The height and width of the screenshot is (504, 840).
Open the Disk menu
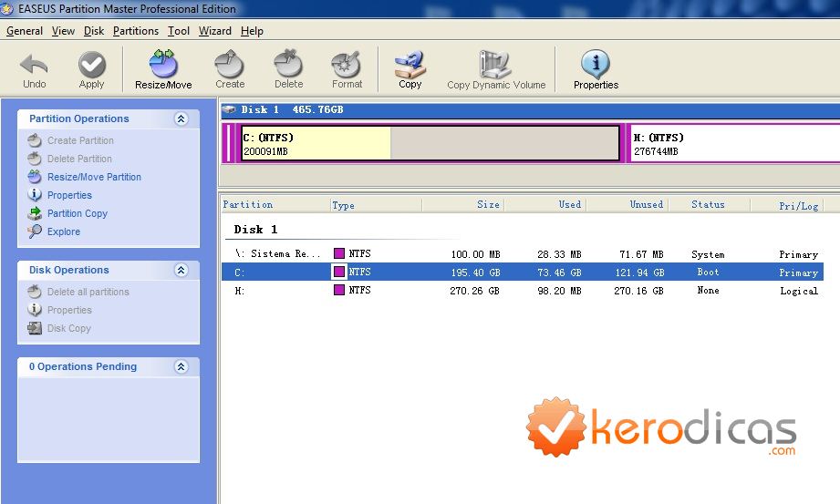tap(94, 31)
